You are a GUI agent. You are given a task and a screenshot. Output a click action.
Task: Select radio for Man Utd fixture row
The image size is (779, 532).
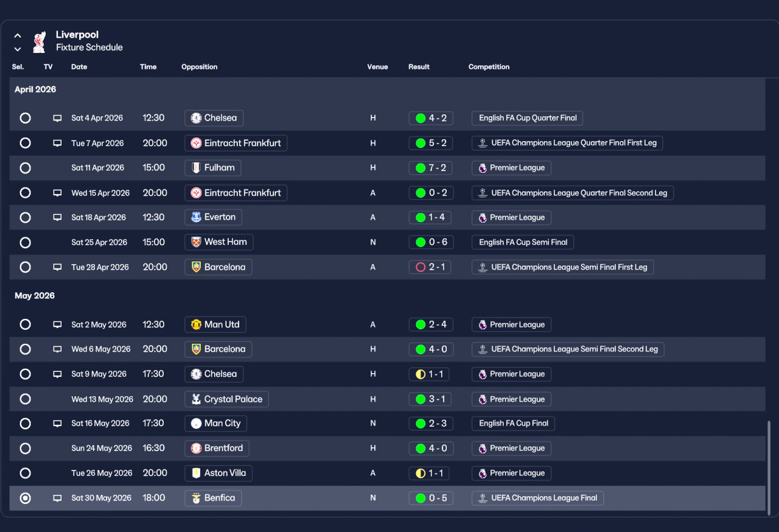click(x=25, y=324)
